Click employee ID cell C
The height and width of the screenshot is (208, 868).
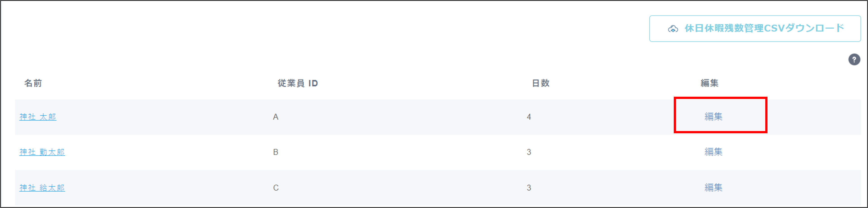tap(276, 188)
